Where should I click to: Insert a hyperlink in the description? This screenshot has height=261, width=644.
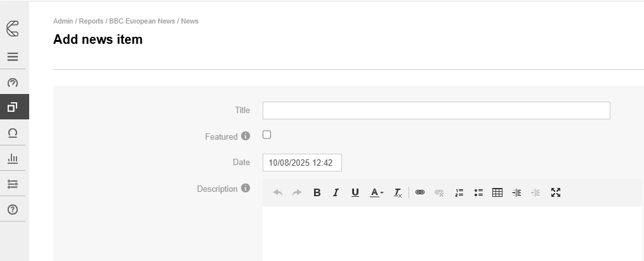[x=419, y=193]
